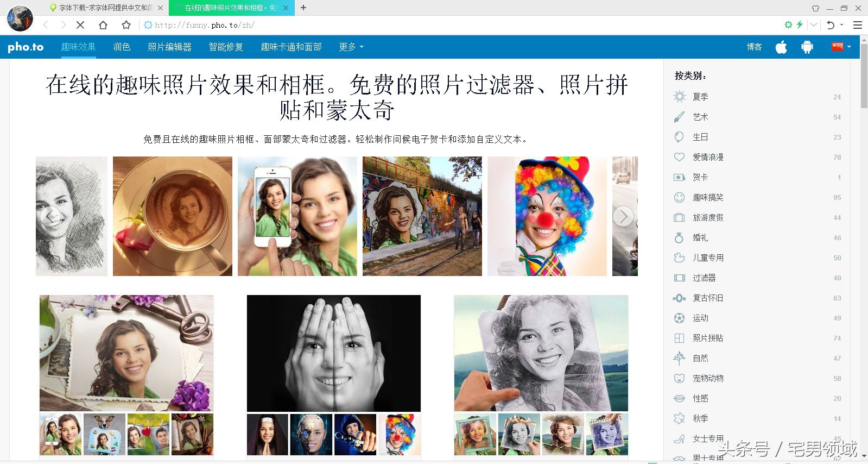Click the browser forward arrow
This screenshot has width=868, height=464.
[x=64, y=25]
